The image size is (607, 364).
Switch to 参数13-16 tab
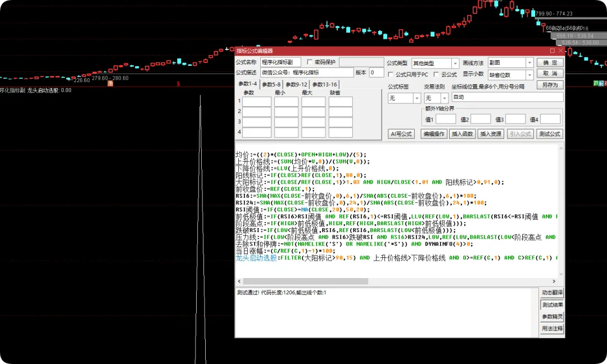[324, 84]
